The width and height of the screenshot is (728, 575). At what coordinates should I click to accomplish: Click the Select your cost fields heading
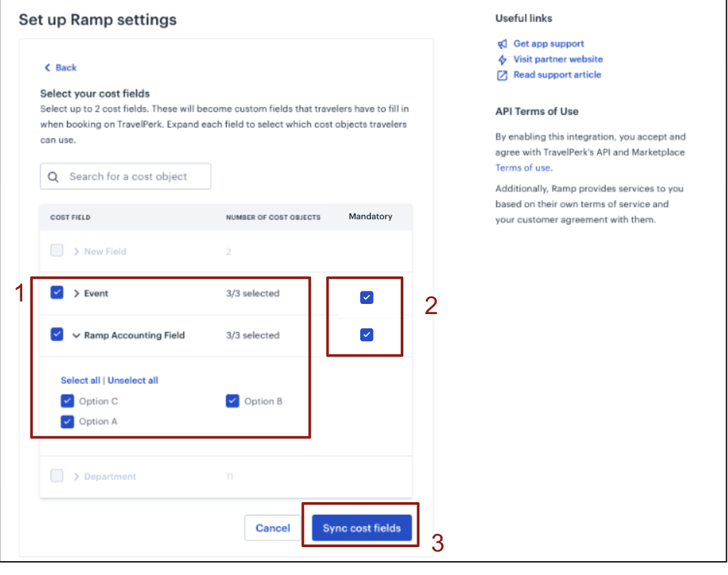(95, 93)
